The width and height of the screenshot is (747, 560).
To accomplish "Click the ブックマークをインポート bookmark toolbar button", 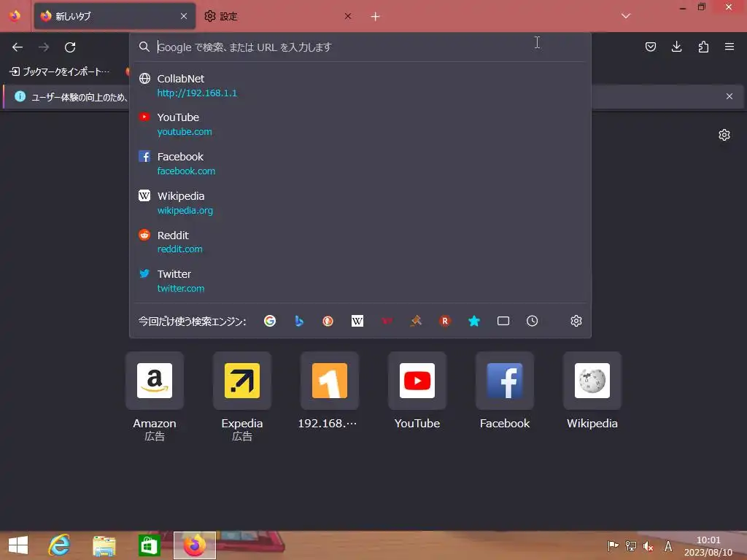I will 60,71.
